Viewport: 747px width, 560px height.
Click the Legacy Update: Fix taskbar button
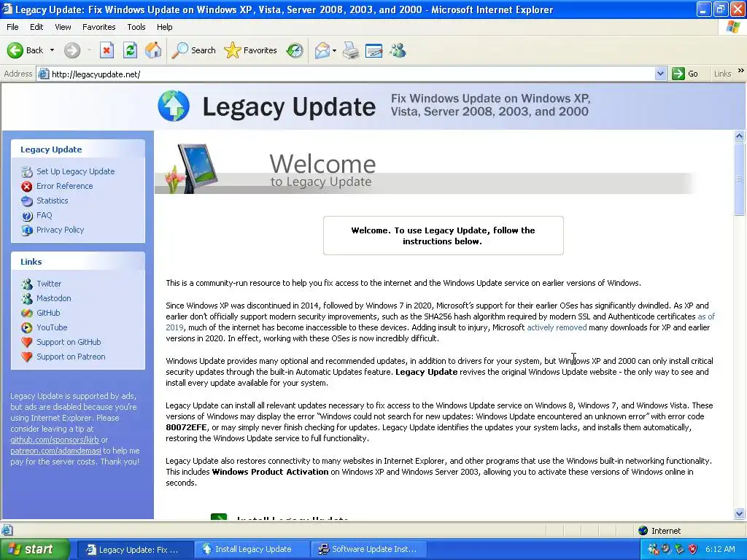(133, 549)
